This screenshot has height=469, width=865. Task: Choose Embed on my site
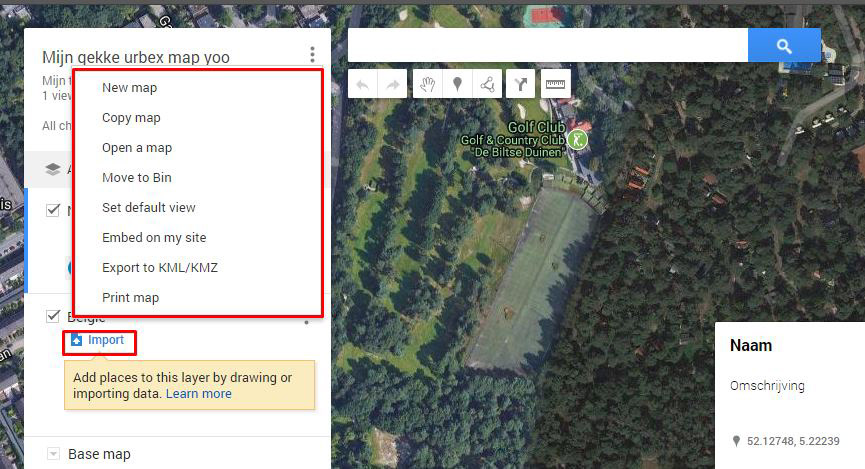click(x=154, y=238)
